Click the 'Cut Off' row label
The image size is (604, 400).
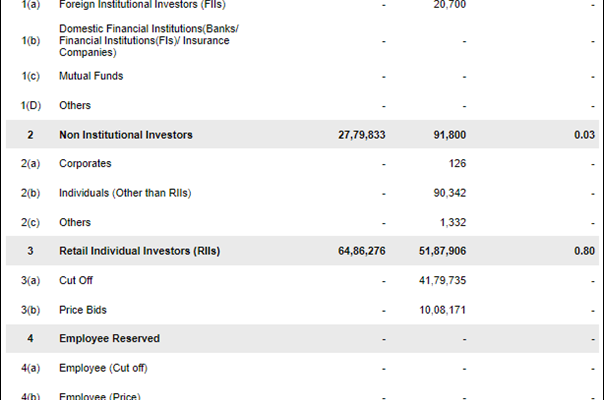tap(76, 280)
